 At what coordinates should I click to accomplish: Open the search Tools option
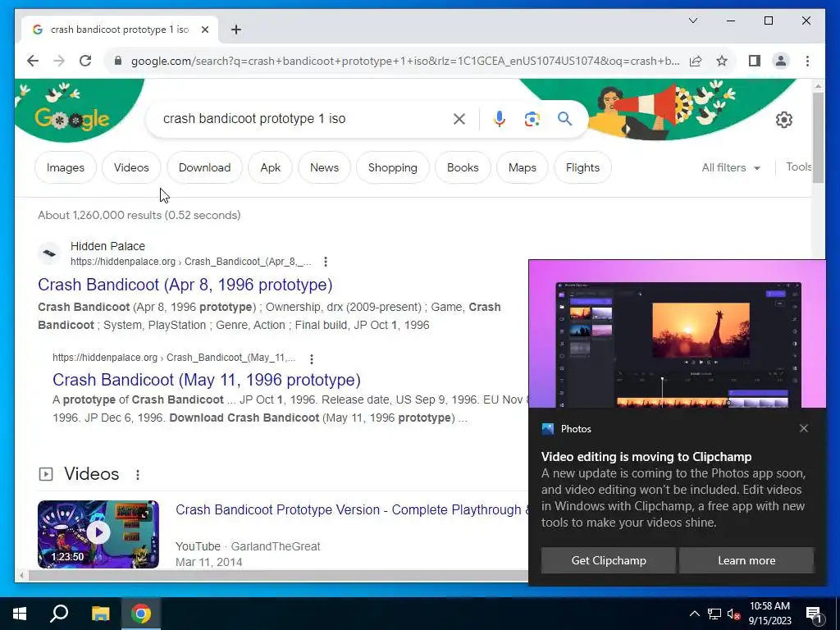799,167
